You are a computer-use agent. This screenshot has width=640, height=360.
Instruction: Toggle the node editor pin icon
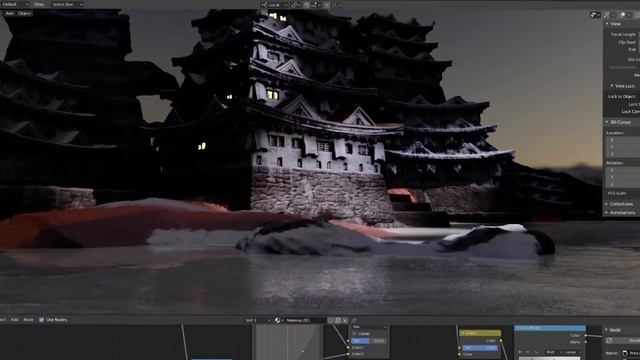354,320
